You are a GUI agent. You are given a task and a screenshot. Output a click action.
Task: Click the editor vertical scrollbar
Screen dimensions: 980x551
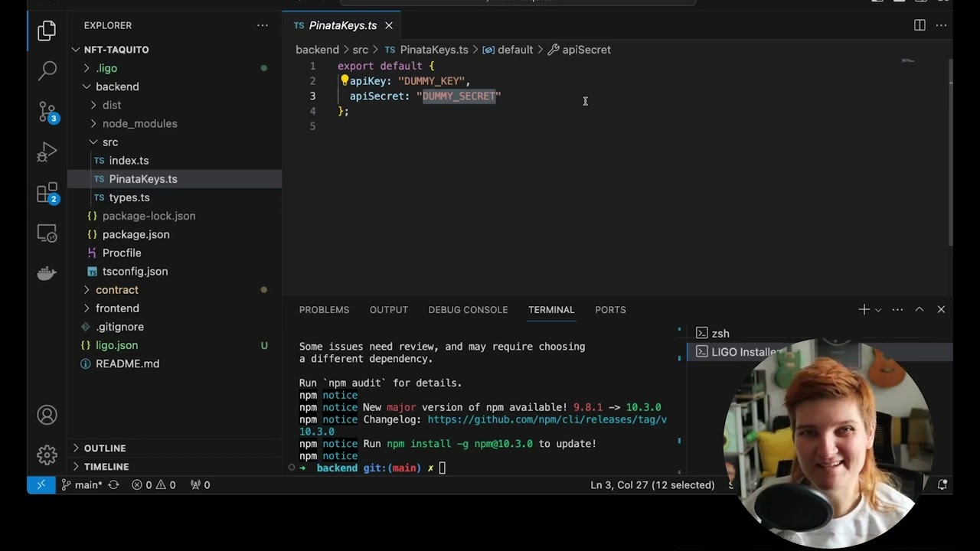click(x=951, y=153)
